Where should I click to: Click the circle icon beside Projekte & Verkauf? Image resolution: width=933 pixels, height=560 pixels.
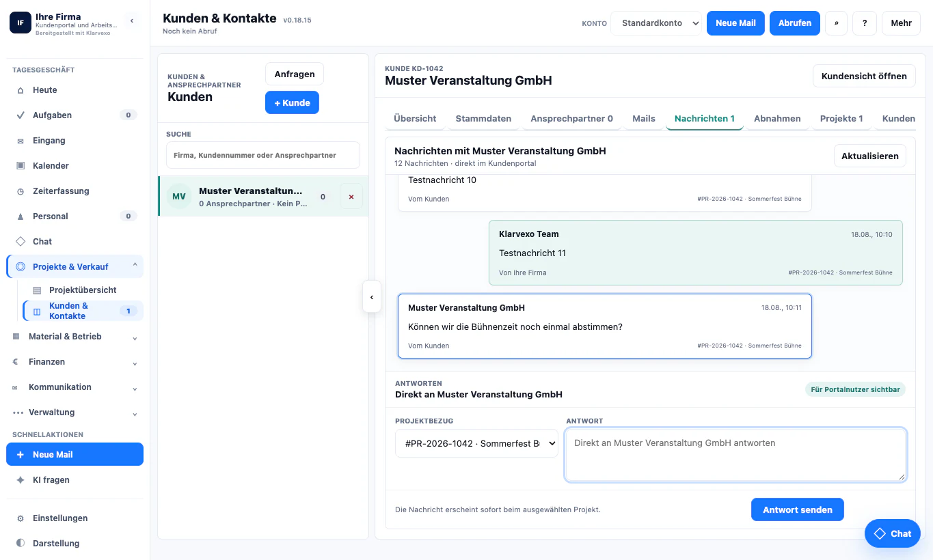coord(21,267)
